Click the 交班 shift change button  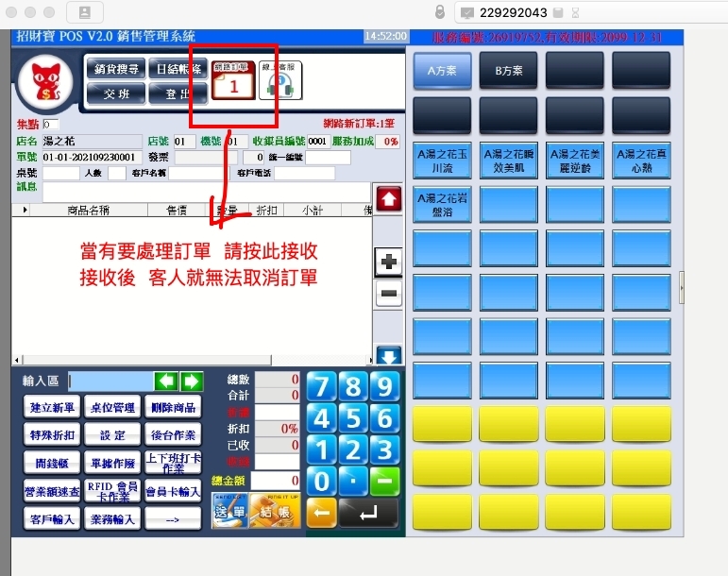pyautogui.click(x=116, y=94)
